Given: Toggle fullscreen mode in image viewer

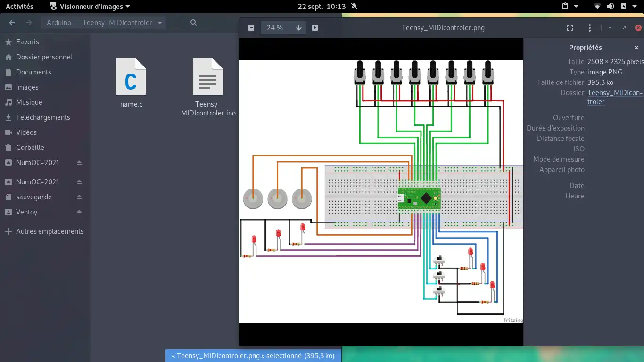Looking at the screenshot, I should (570, 28).
